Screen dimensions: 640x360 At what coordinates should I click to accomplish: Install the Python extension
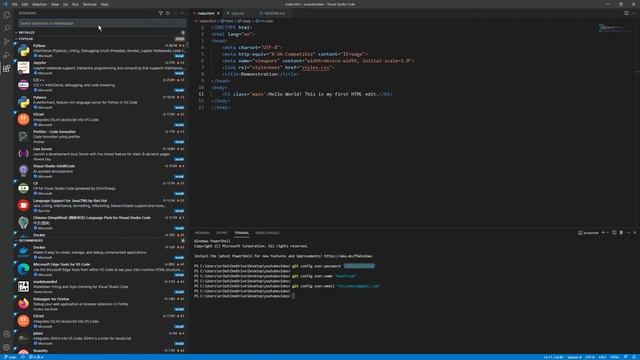179,56
